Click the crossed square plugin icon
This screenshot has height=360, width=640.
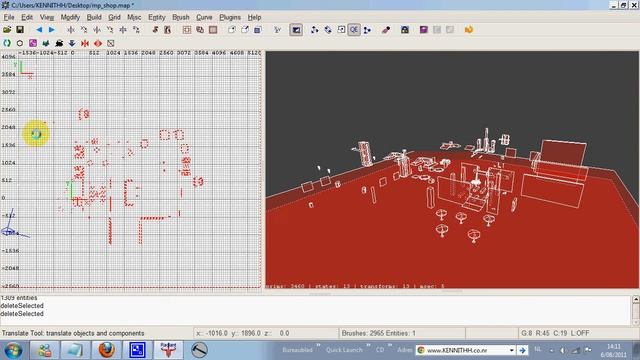pyautogui.click(x=111, y=43)
